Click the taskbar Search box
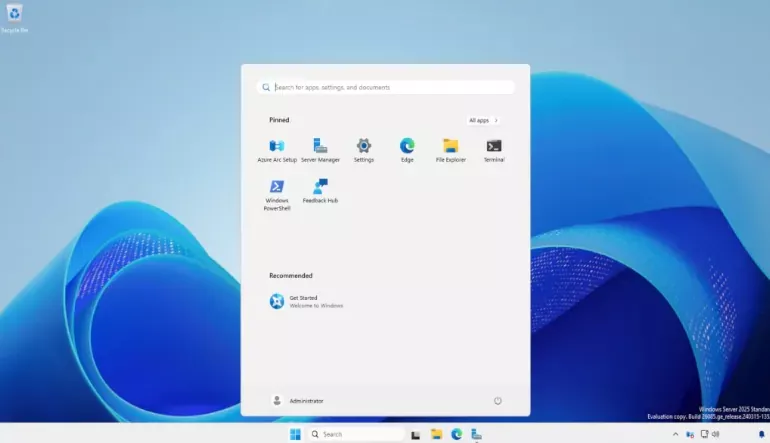The width and height of the screenshot is (770, 443). tap(357, 434)
